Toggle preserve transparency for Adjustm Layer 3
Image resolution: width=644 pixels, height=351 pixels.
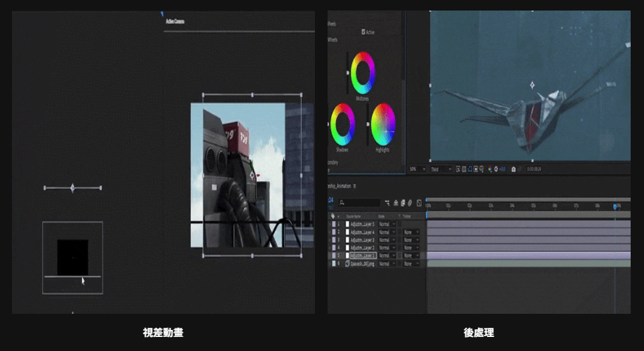click(399, 239)
